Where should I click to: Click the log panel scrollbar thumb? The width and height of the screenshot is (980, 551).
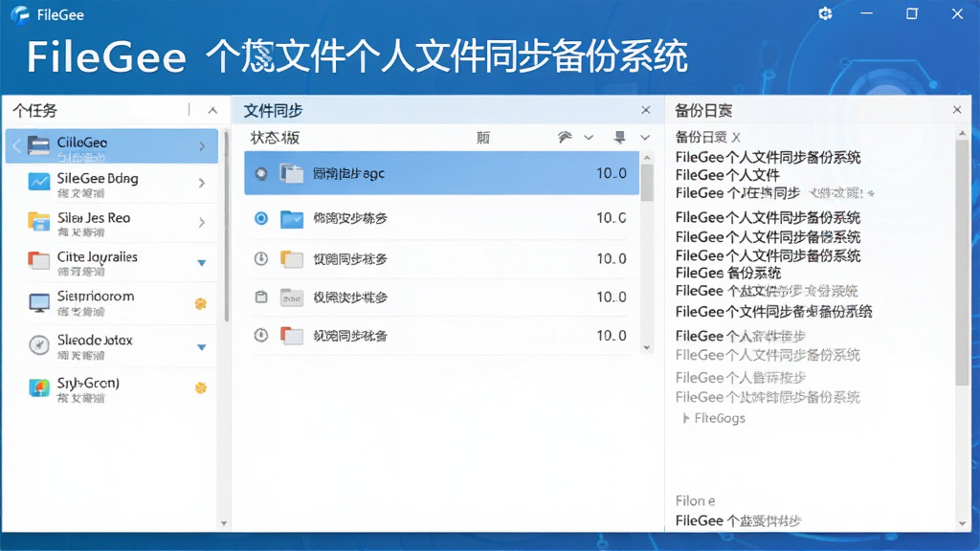[x=962, y=262]
